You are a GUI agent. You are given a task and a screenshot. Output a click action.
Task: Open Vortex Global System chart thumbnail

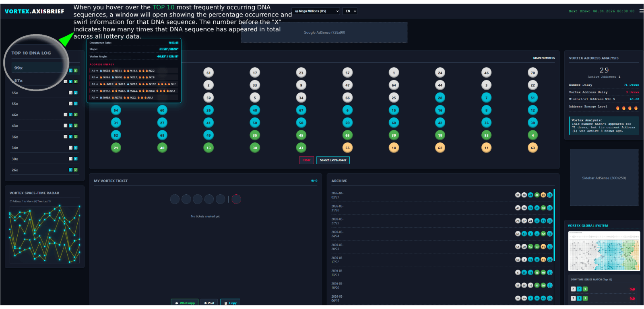[x=604, y=251]
